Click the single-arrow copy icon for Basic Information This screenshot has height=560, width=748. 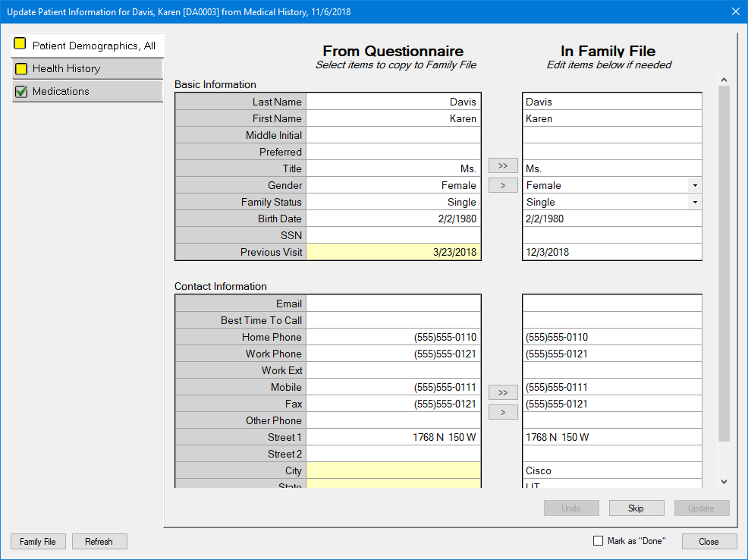(x=503, y=184)
